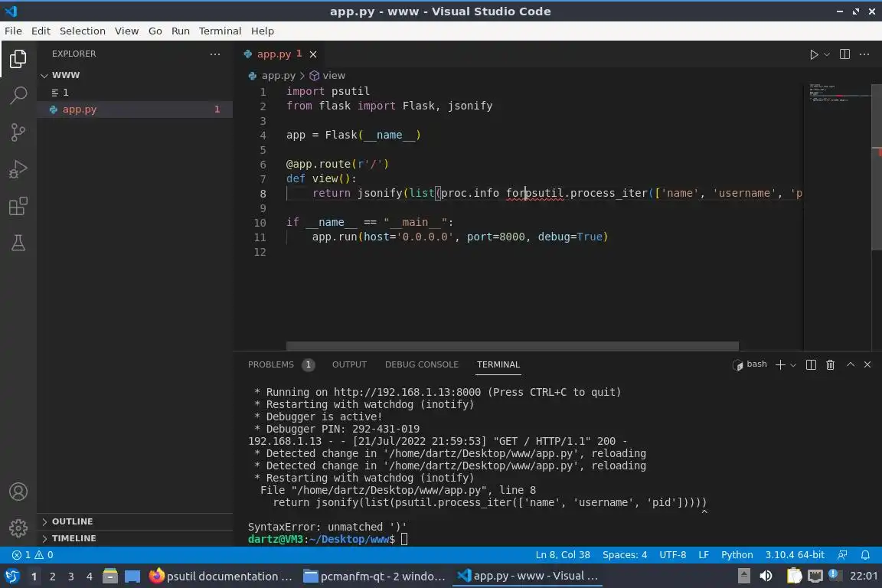Image resolution: width=882 pixels, height=588 pixels.
Task: Select app.py in the Explorer tree
Action: (135, 109)
